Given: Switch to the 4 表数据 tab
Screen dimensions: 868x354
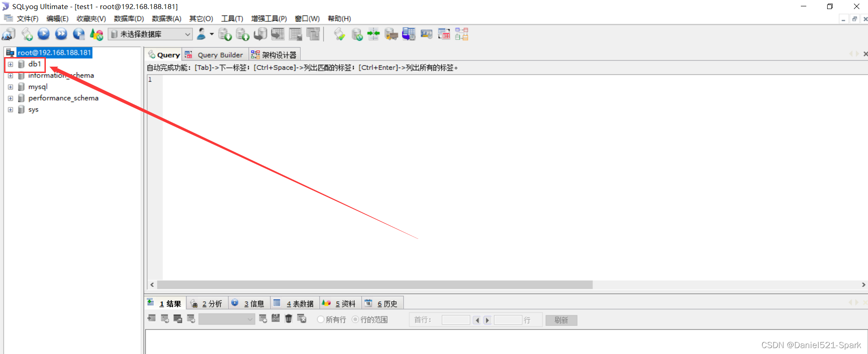Looking at the screenshot, I should [294, 304].
